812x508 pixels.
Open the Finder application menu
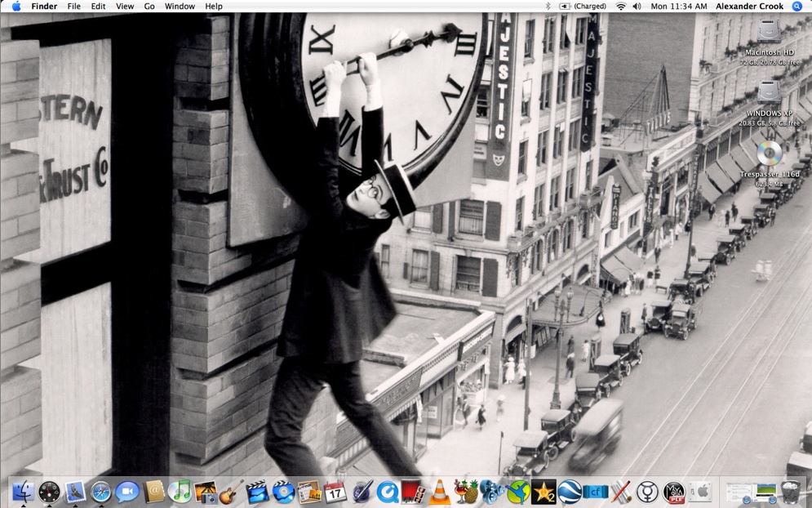click(x=44, y=7)
